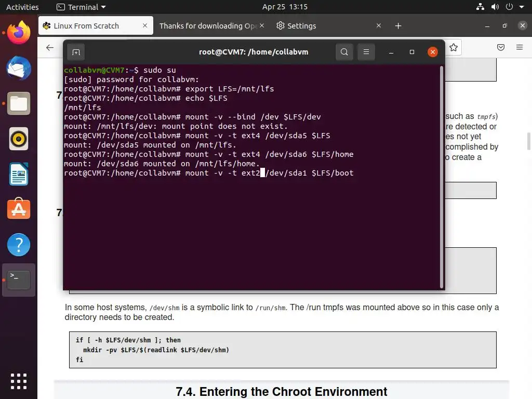Close the Linux From Scratch tab
The width and height of the screenshot is (532, 399).
coord(145,25)
